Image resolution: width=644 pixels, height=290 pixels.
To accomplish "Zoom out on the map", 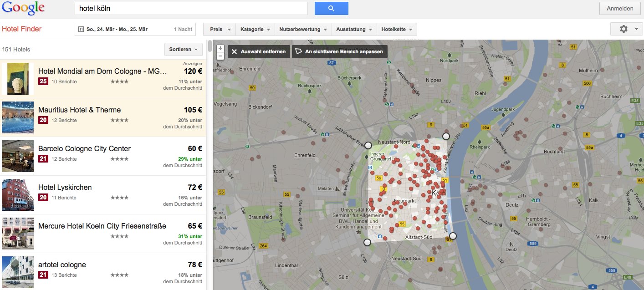I will tap(220, 56).
